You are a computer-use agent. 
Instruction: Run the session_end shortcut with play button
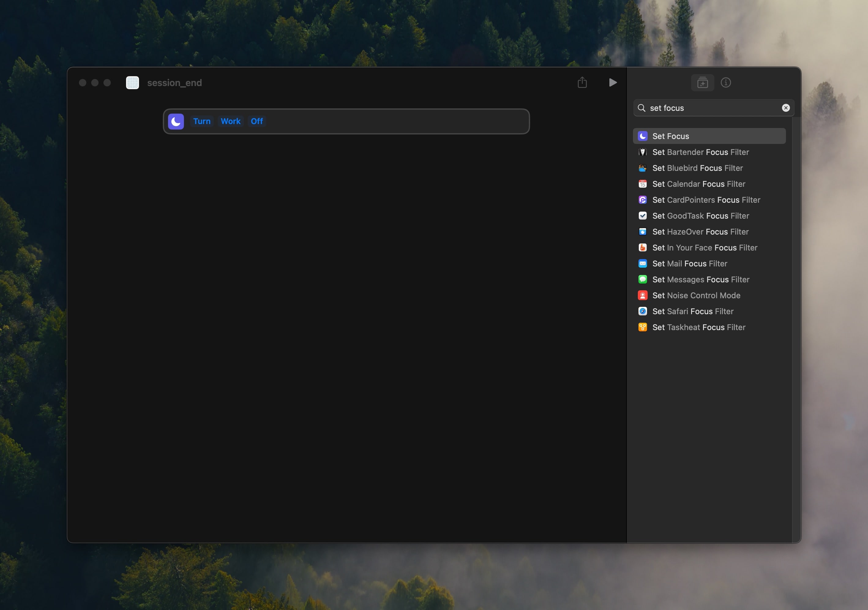[612, 82]
